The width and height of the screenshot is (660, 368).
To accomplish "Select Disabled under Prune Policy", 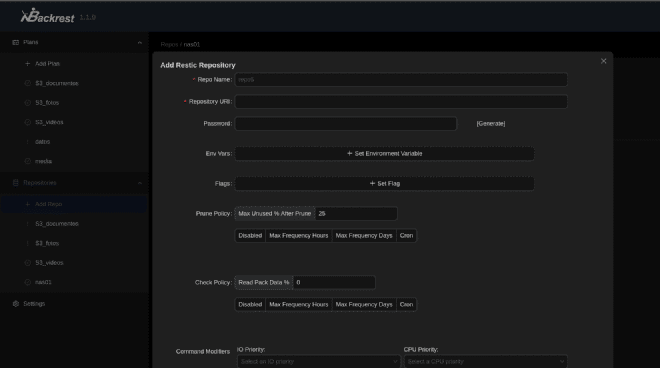I will coord(250,236).
